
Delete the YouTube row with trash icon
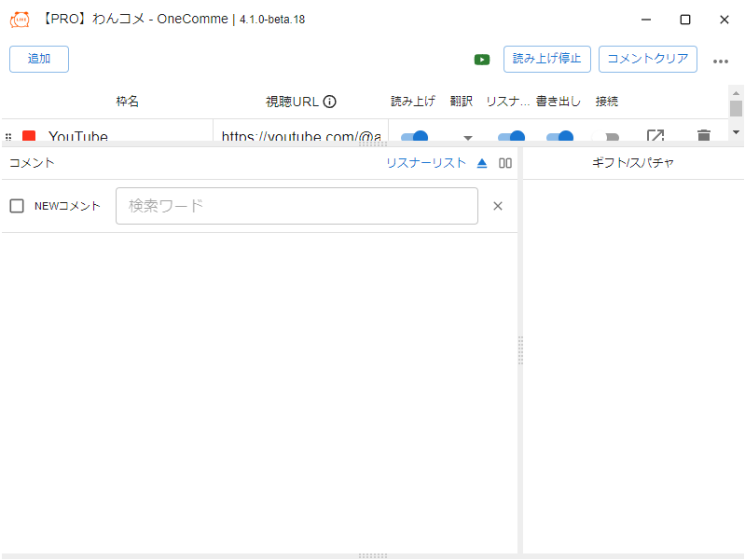(704, 136)
